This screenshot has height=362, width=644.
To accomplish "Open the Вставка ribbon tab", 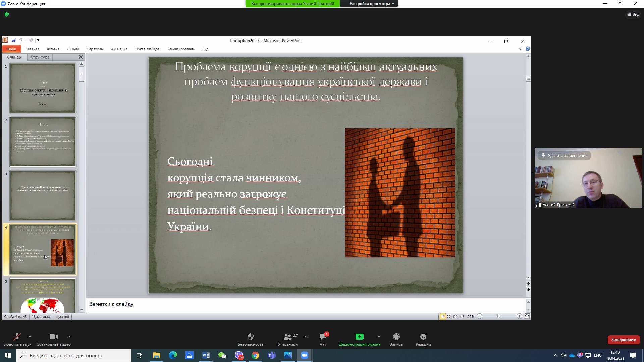I will click(53, 49).
